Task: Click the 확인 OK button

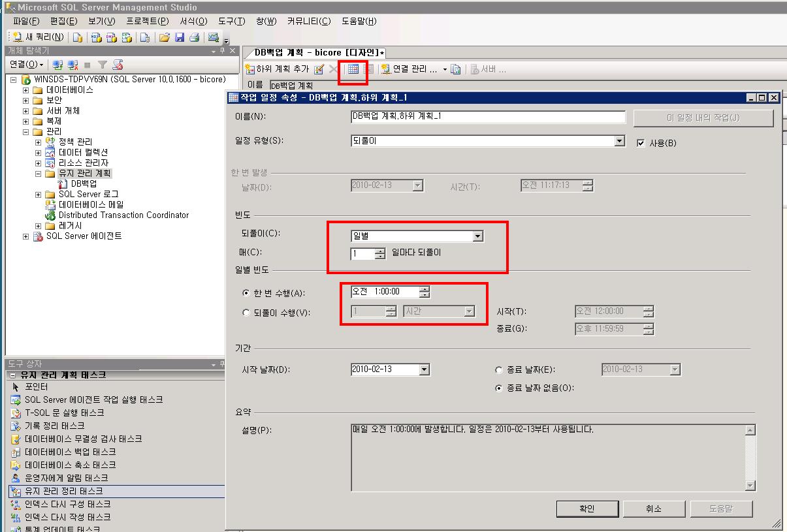Action: pos(586,509)
